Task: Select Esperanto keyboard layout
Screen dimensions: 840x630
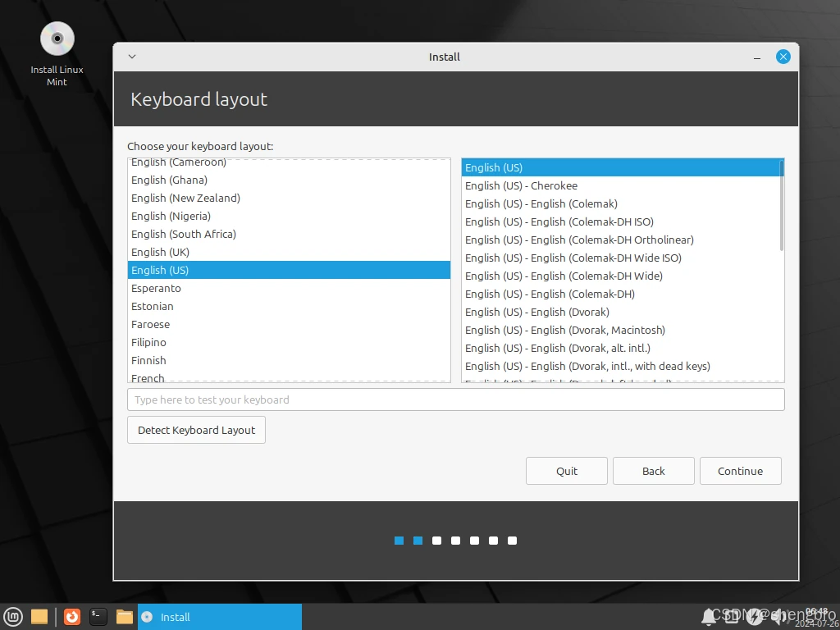Action: click(x=156, y=288)
